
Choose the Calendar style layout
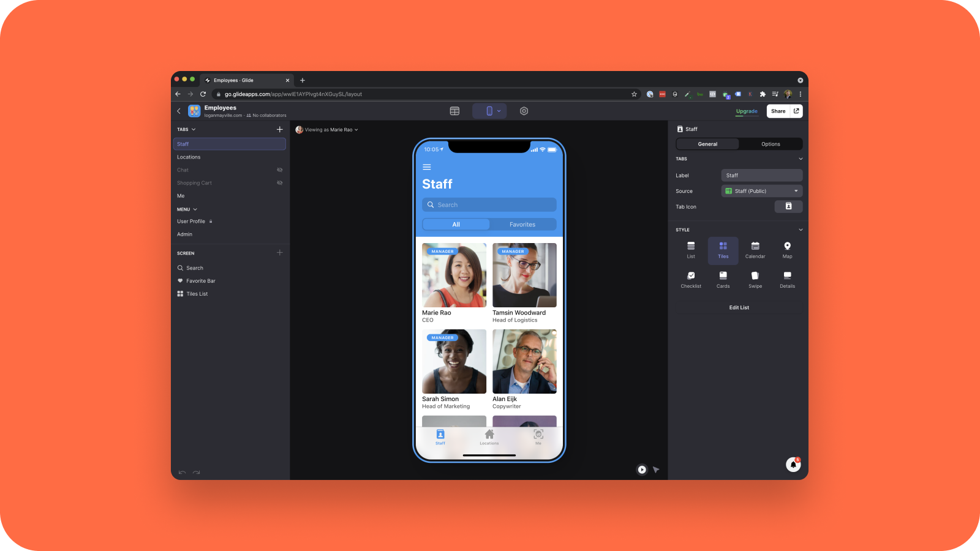click(x=755, y=250)
